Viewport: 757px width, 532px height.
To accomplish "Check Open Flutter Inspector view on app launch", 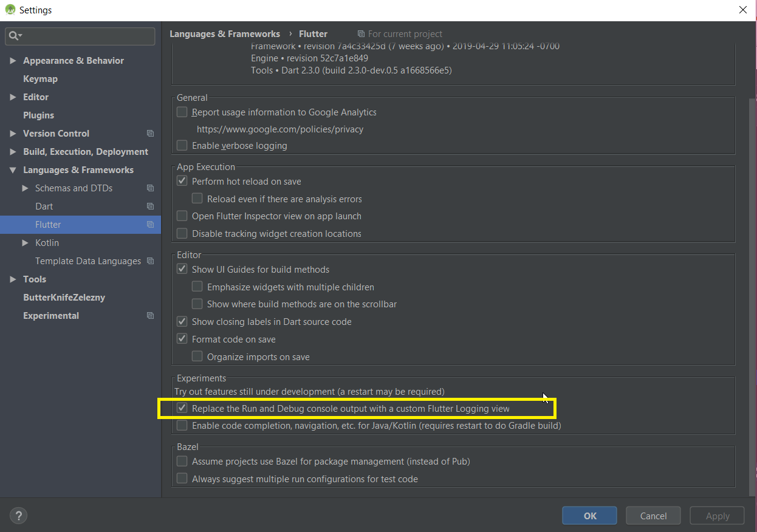I will (x=182, y=216).
